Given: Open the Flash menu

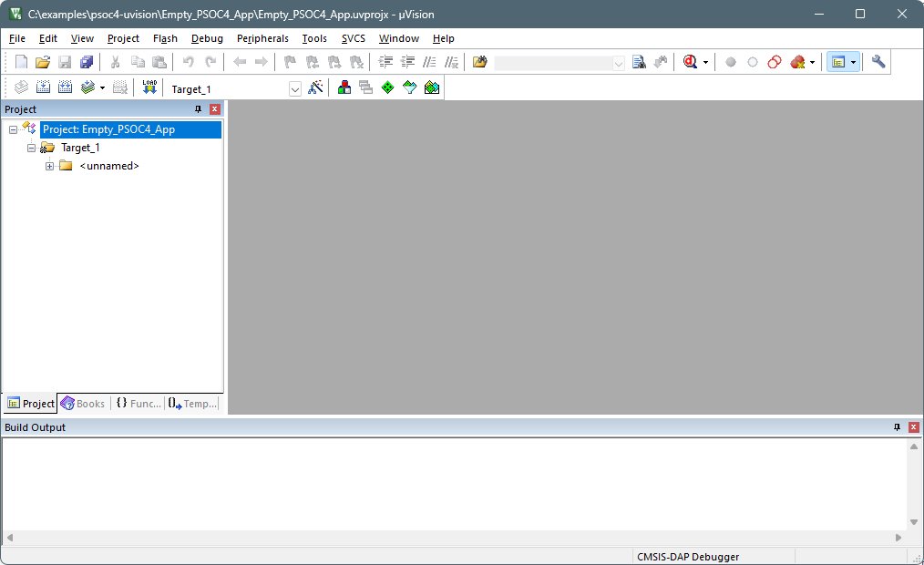Looking at the screenshot, I should [165, 38].
